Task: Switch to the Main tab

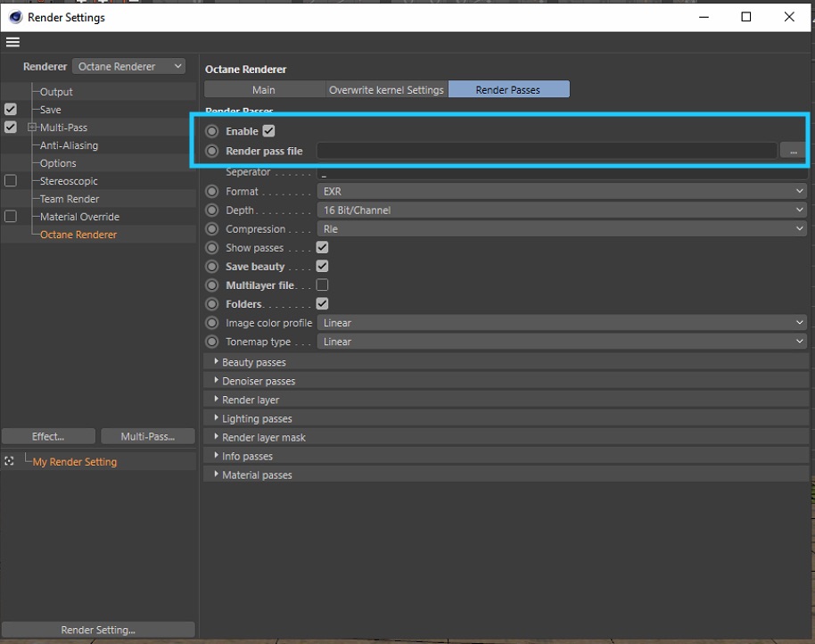Action: coord(264,89)
